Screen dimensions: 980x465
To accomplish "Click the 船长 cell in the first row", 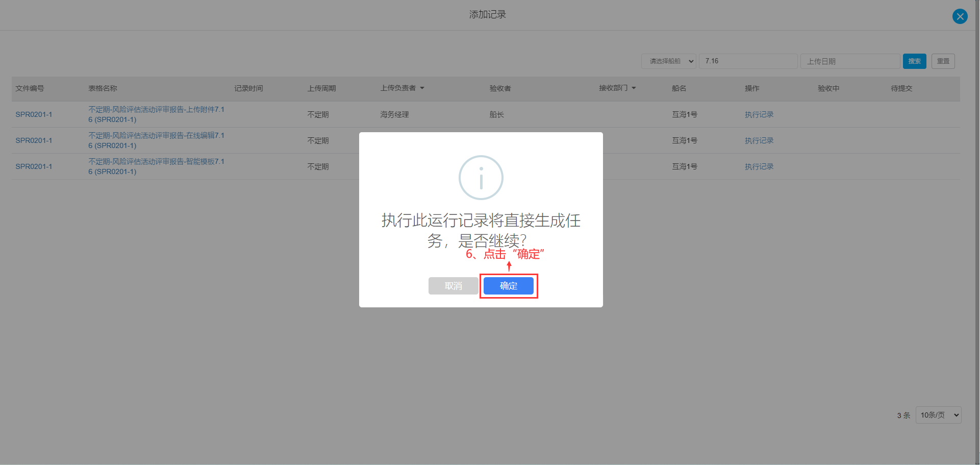I will (x=496, y=114).
